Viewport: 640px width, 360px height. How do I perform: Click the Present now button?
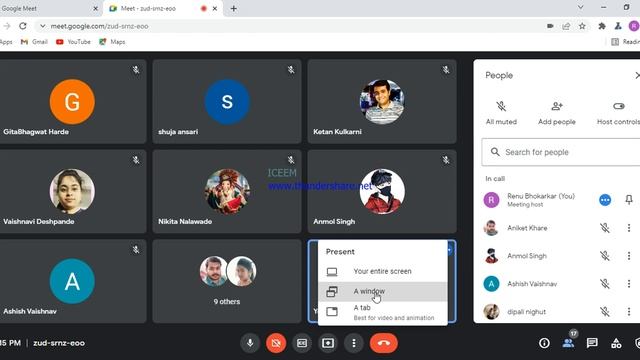tap(328, 343)
